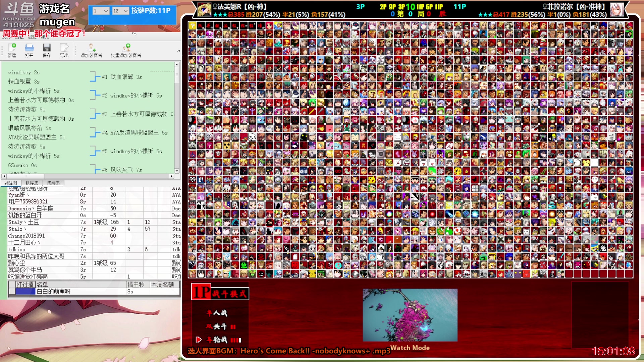Click bracket entry 'GSuwako 0s'

tap(22, 165)
